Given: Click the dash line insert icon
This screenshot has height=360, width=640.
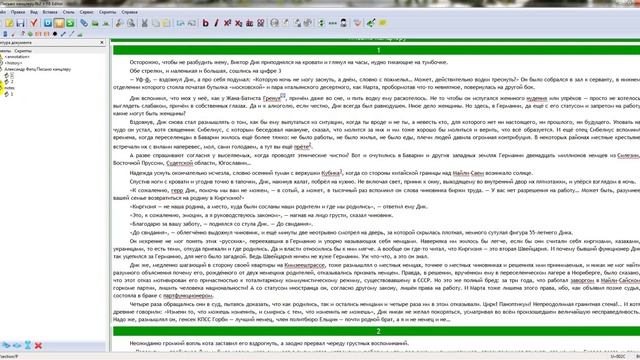Looking at the screenshot, I should (332, 23).
